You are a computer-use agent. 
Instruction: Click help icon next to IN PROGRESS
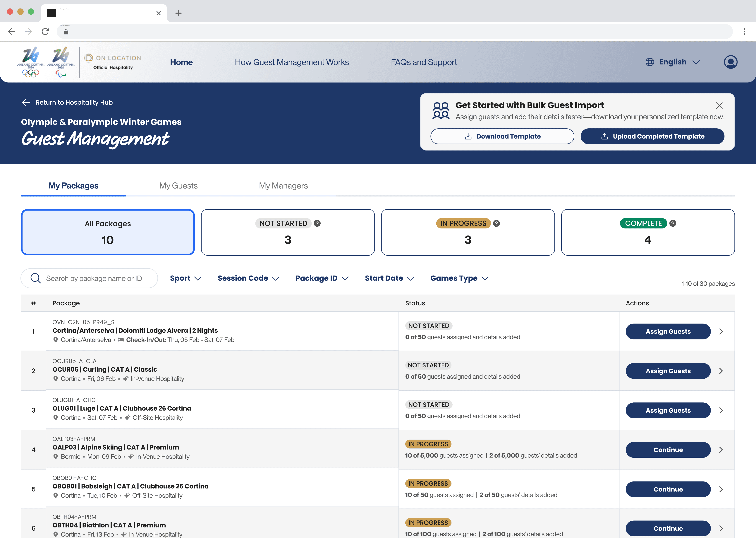[496, 223]
